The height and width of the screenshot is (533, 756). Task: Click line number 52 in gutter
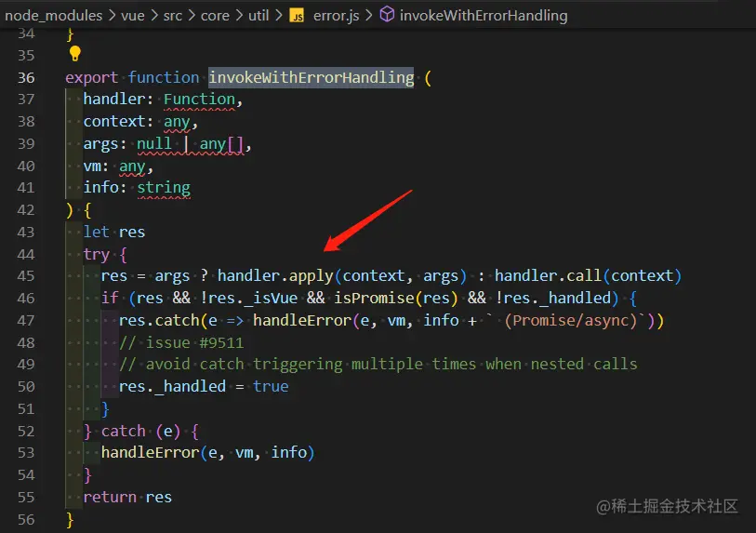[x=26, y=432]
